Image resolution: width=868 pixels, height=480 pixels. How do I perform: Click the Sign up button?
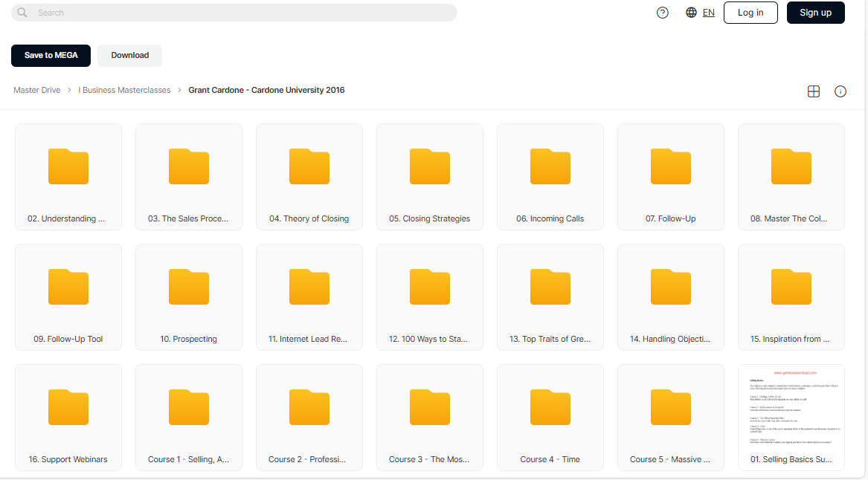(x=815, y=12)
